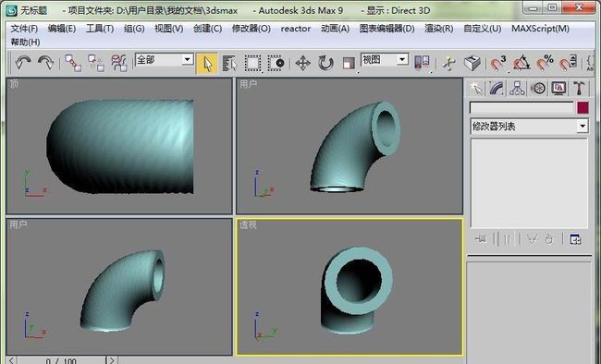Activate the Bind to Space Warp tool
601x364 pixels.
point(119,63)
